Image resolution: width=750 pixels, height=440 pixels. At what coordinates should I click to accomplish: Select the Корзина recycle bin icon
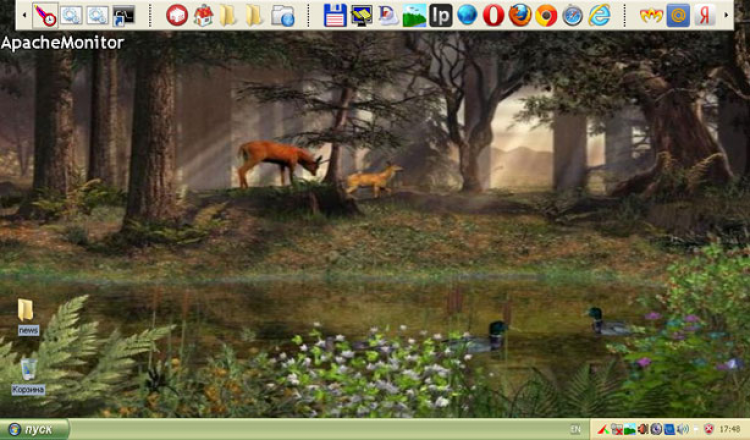(x=28, y=376)
